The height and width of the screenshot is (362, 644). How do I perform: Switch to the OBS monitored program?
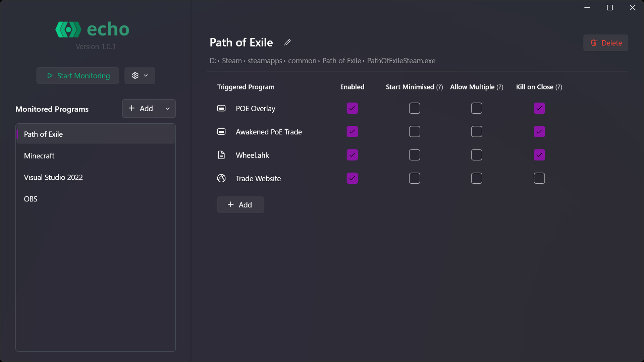[31, 199]
